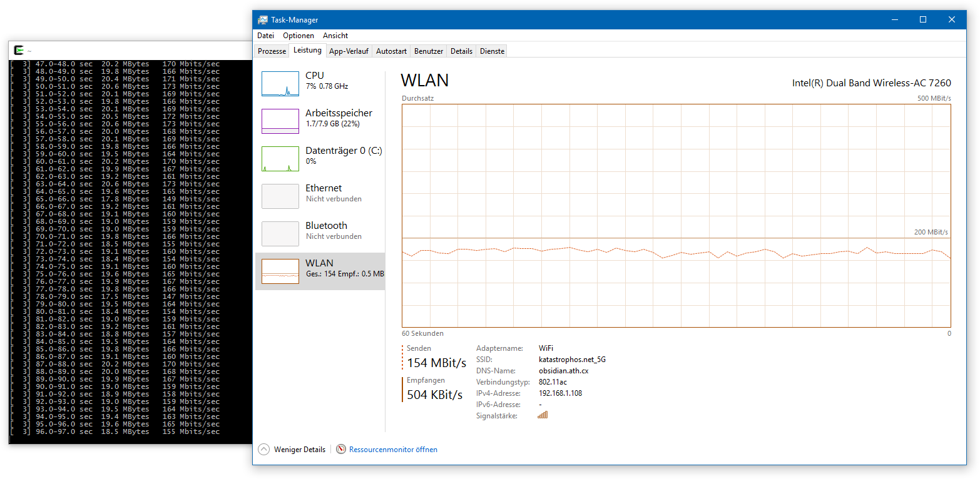Open the Optionen menu
980x479 pixels.
[x=298, y=36]
